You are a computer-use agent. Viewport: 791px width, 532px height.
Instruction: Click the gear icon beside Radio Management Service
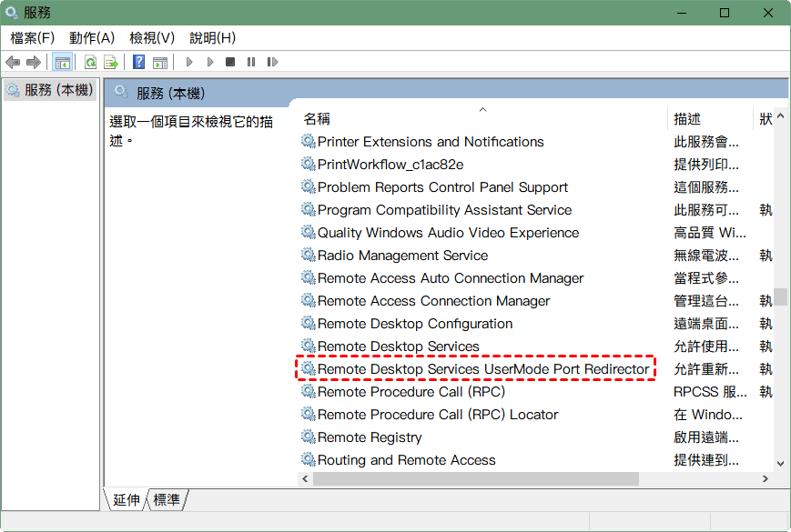click(x=309, y=255)
